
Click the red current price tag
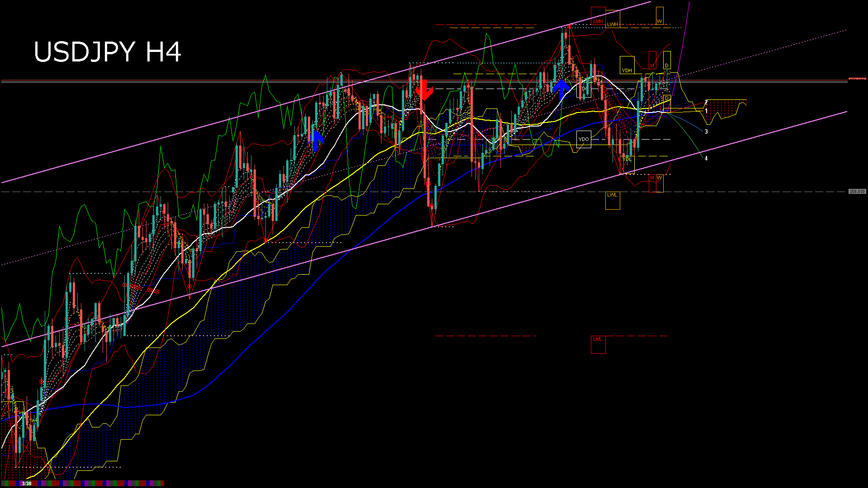[x=857, y=79]
